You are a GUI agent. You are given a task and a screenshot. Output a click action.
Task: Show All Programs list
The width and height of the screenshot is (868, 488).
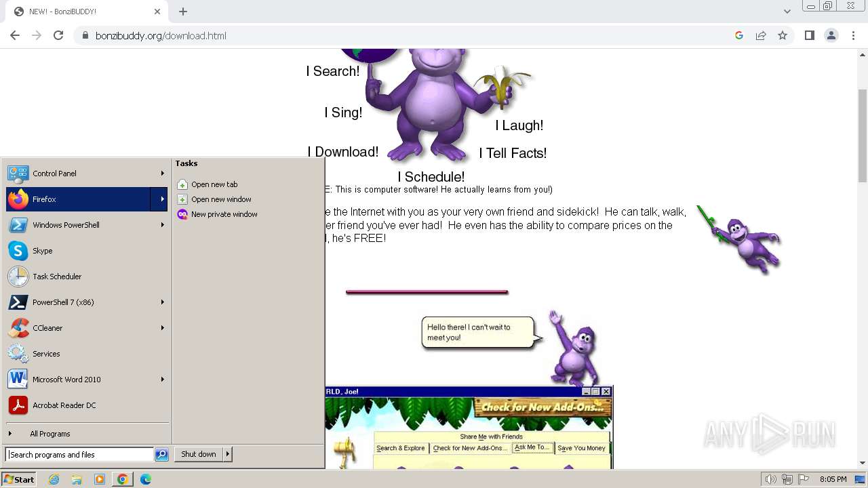[87, 434]
